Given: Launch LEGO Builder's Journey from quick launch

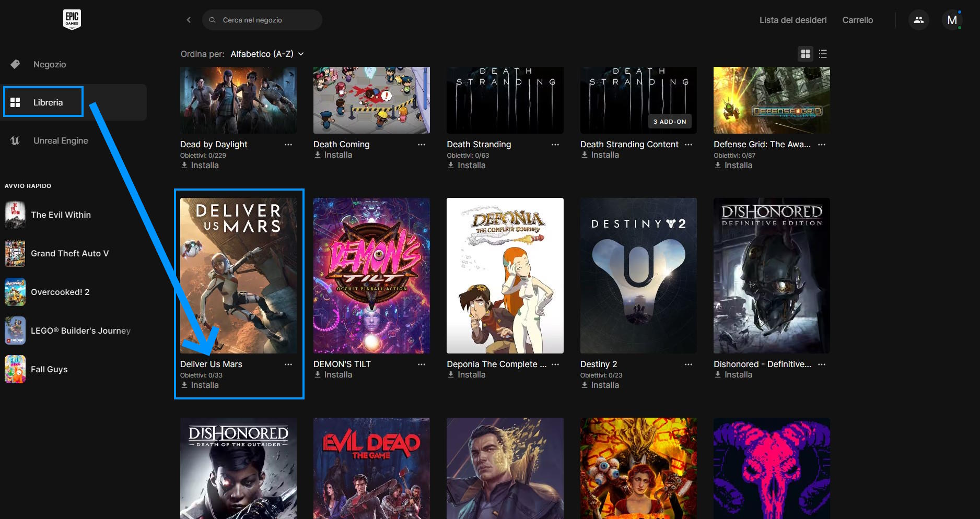Looking at the screenshot, I should (x=80, y=331).
